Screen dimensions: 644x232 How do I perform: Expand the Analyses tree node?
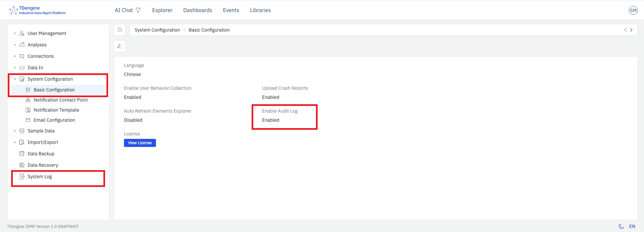[15, 45]
